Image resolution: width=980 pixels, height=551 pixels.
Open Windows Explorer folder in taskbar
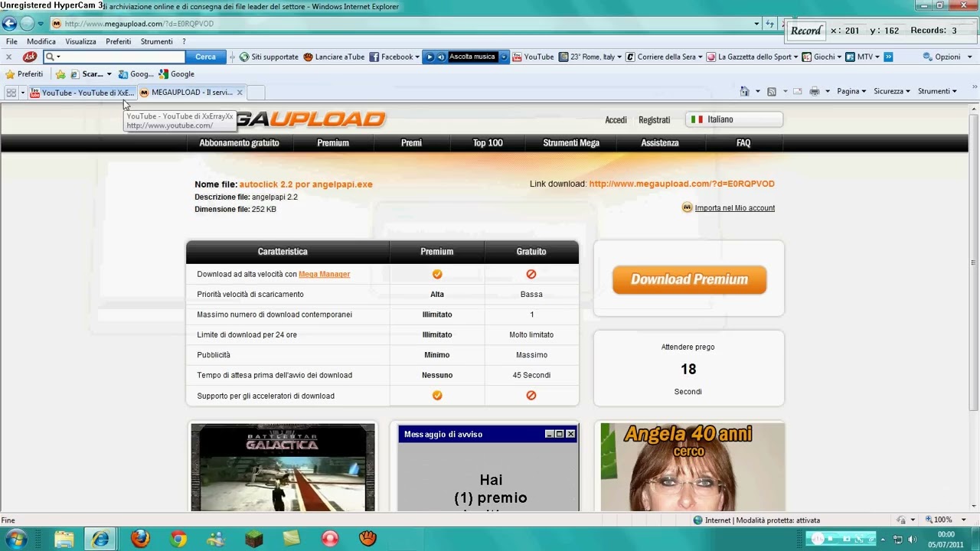click(x=64, y=539)
